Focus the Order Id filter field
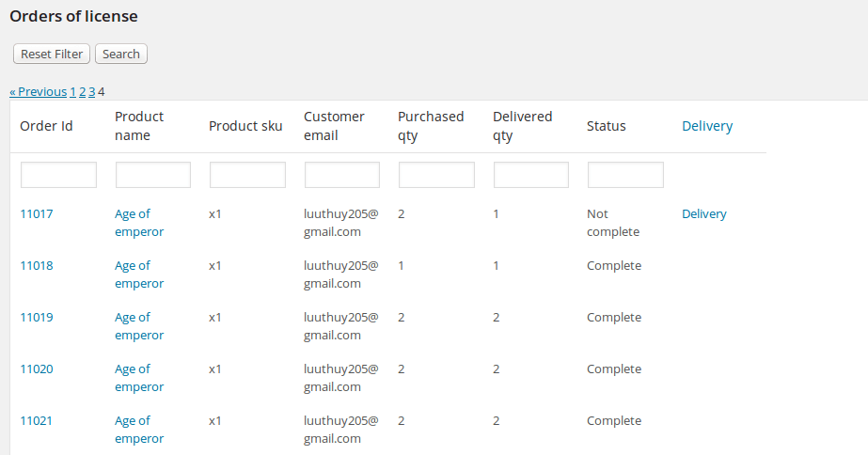Viewport: 868px width, 455px height. coord(58,175)
